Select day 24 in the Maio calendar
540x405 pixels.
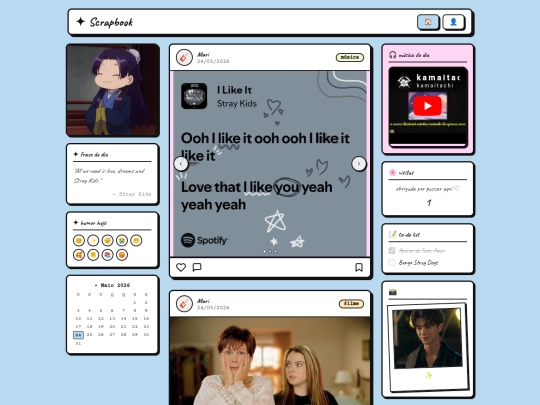tap(78, 335)
